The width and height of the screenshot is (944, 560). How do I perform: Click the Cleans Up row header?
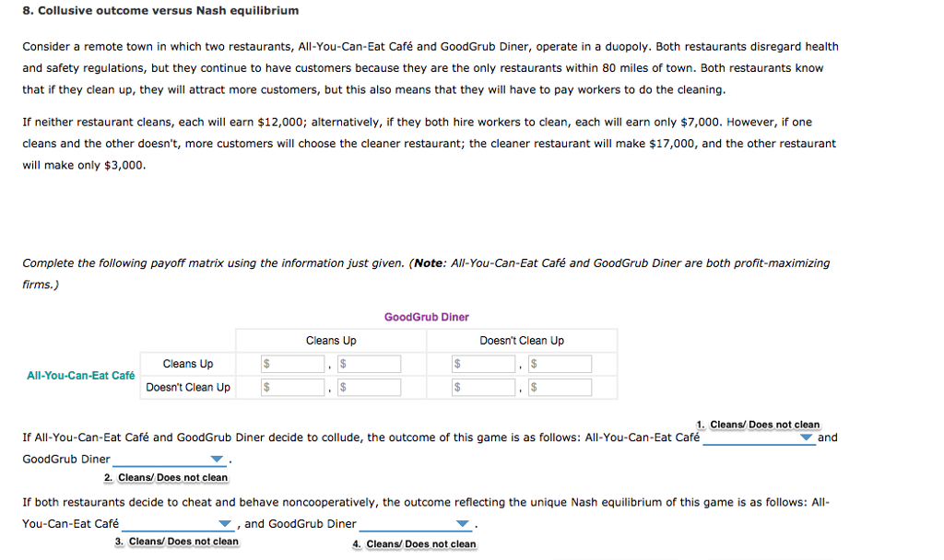188,364
